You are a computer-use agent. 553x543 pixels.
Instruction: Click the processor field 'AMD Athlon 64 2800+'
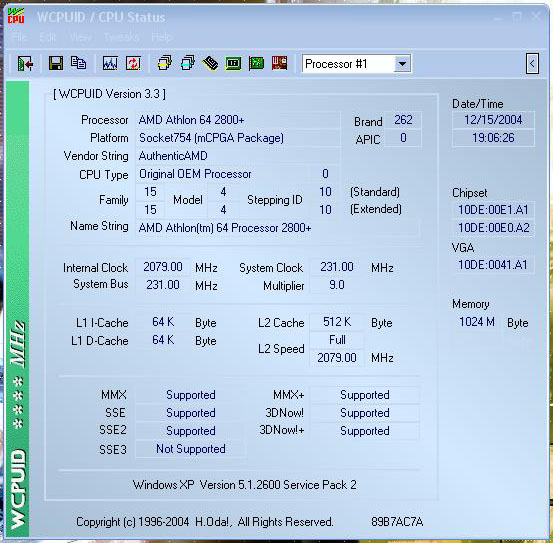coord(238,120)
